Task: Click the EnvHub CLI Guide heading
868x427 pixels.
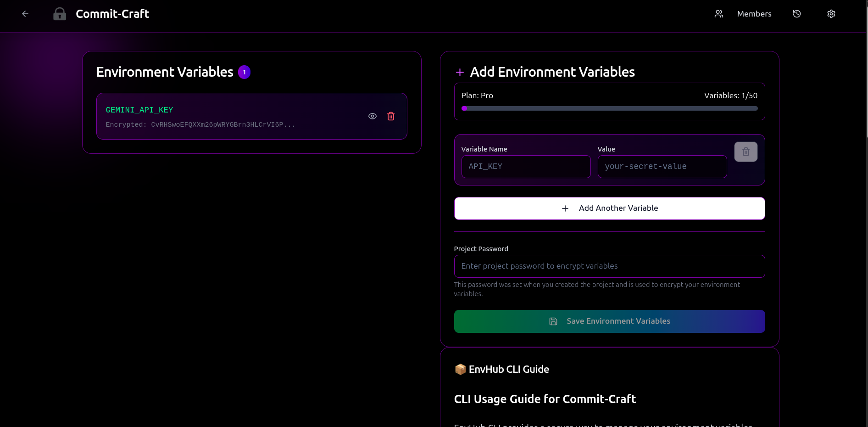Action: (x=509, y=369)
